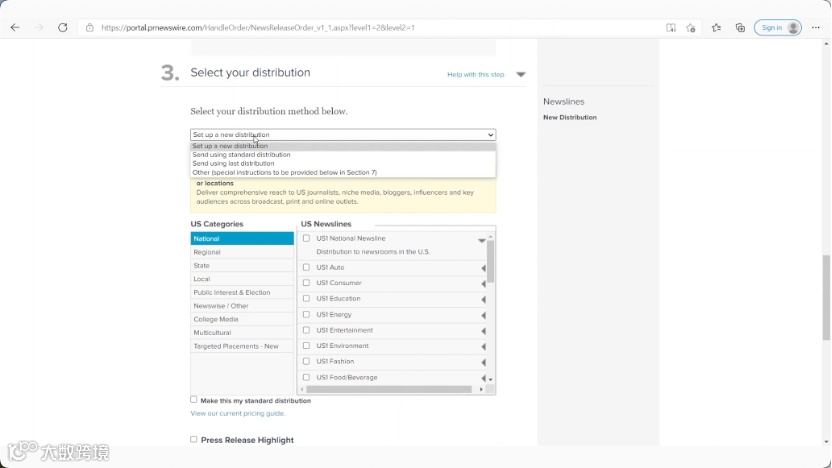Screen dimensions: 832x468
Task: Go back to the previous page
Action: tap(15, 28)
